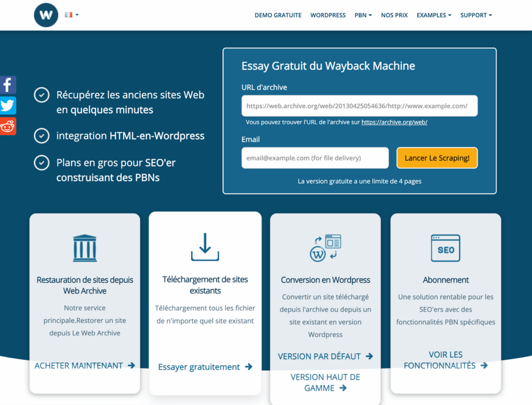The width and height of the screenshot is (532, 405).
Task: Click checkmark icon beside Récupérez les anciens sites
Action: pos(42,95)
